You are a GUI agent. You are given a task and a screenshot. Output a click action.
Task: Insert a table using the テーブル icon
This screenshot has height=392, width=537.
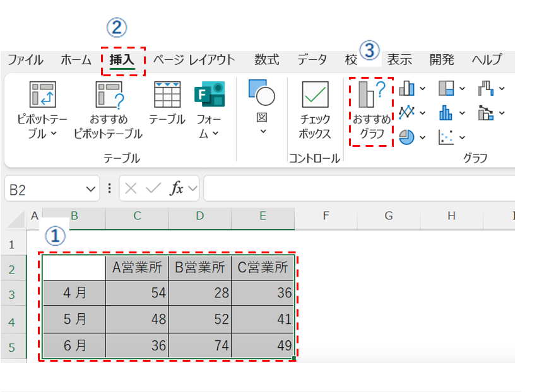tap(167, 95)
